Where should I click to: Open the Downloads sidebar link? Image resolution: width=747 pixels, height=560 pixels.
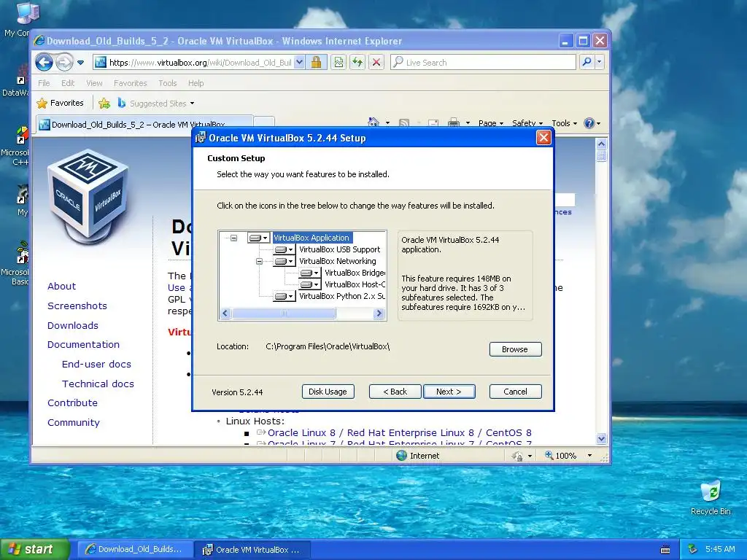[73, 325]
